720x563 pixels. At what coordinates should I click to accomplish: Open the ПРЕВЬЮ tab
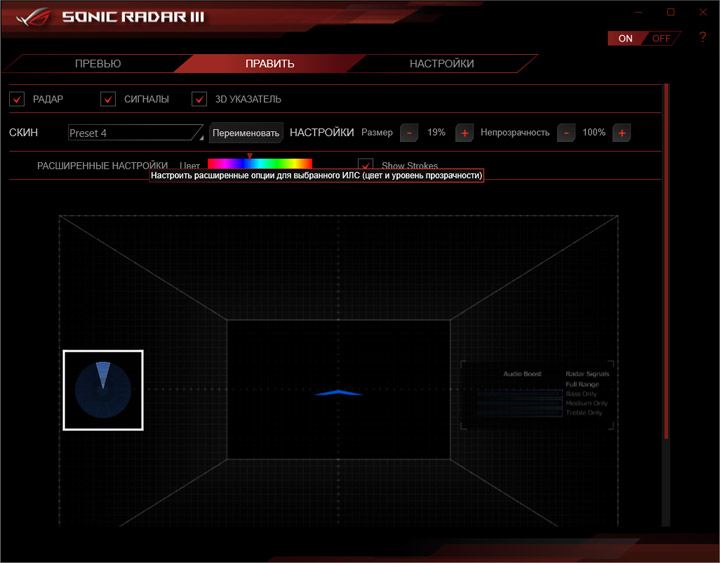click(x=98, y=64)
